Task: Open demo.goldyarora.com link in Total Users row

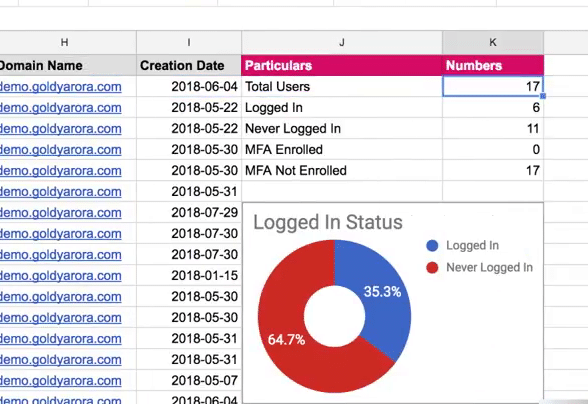Action: [x=61, y=87]
